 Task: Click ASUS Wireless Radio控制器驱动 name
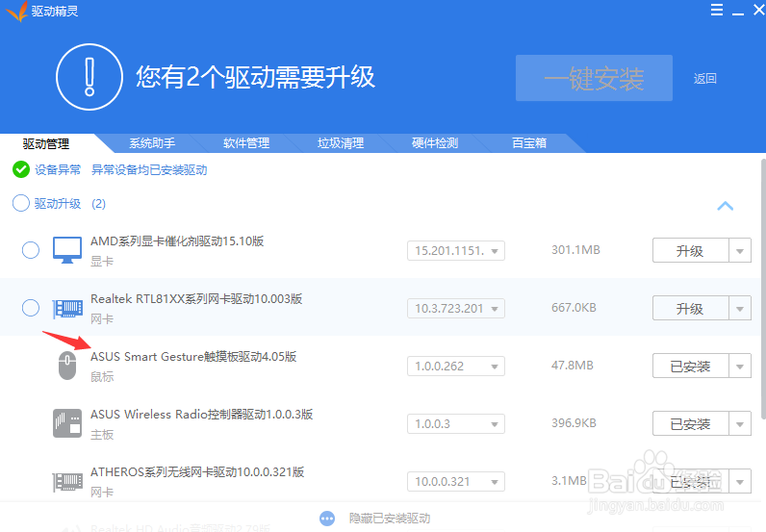[x=202, y=414]
